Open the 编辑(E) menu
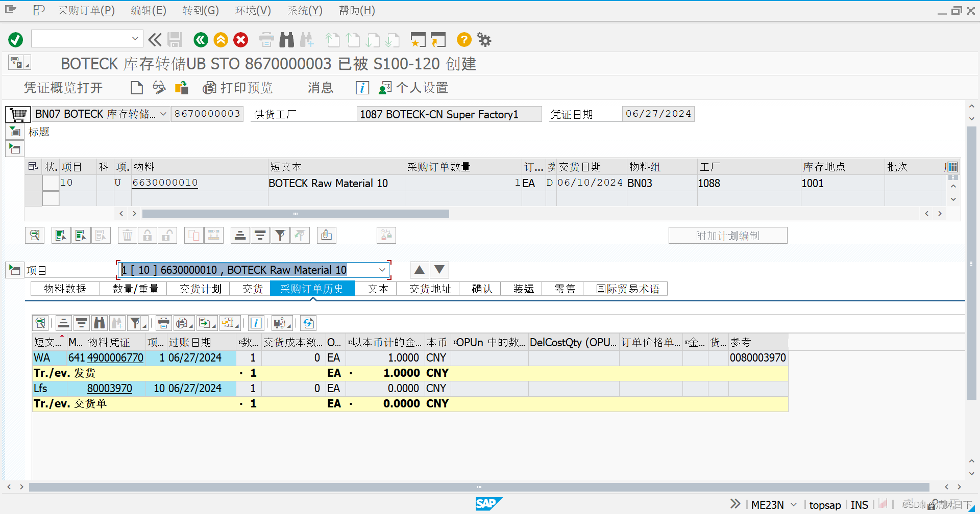The height and width of the screenshot is (514, 980). point(149,10)
